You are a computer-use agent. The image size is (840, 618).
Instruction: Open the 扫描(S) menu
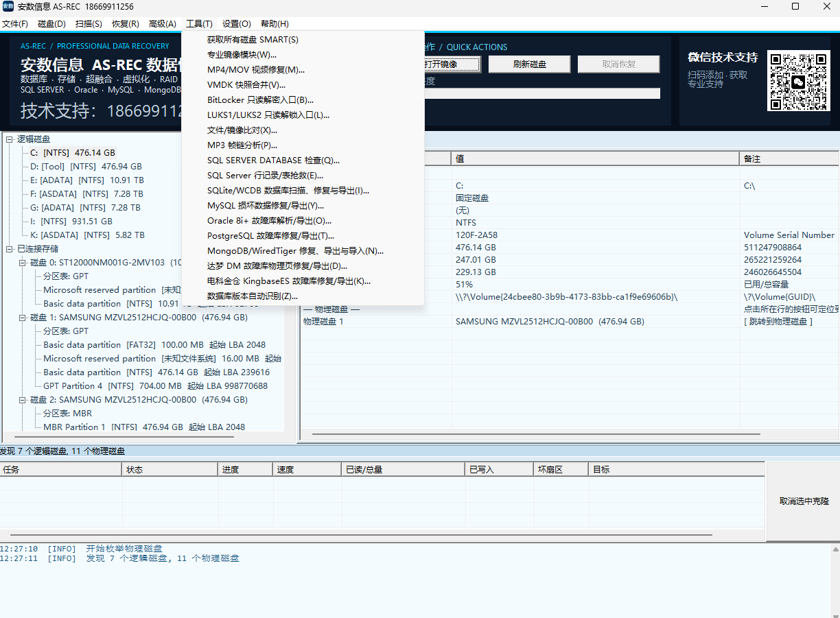pos(89,24)
